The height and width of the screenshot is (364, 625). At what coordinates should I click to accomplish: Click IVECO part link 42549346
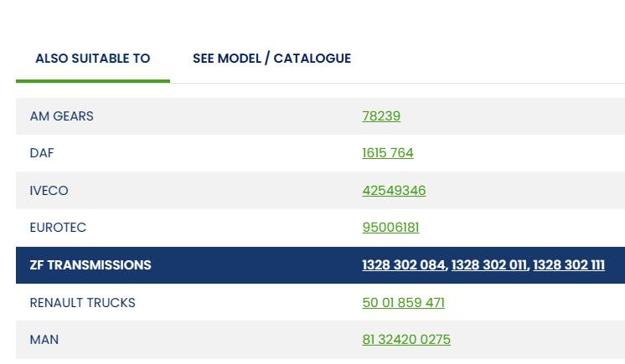click(x=394, y=191)
